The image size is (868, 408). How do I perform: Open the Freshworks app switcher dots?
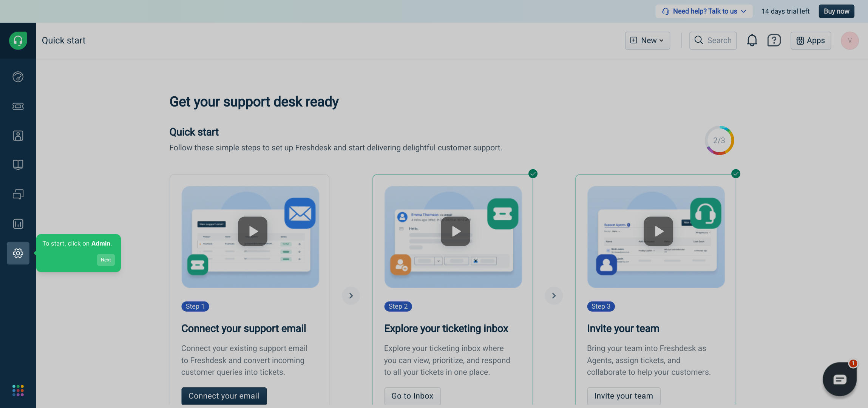click(x=18, y=391)
